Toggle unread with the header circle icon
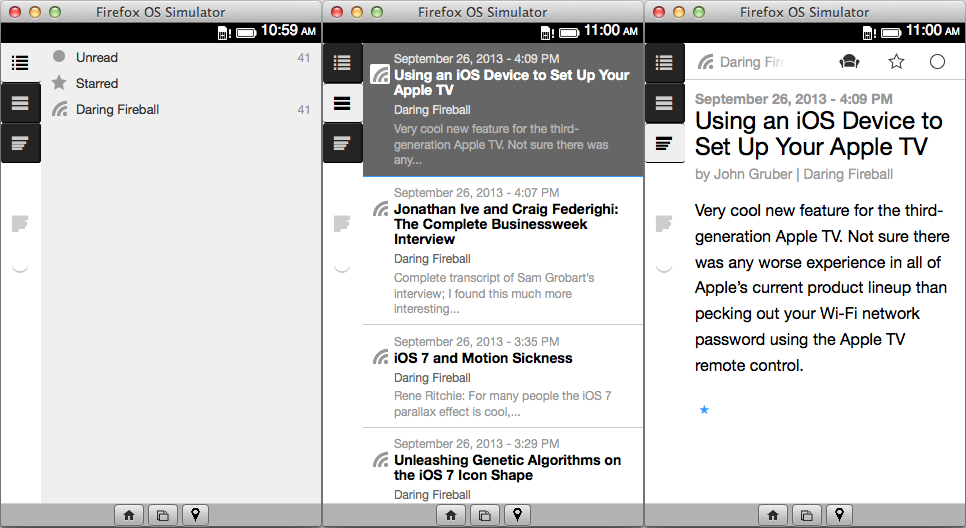 937,62
